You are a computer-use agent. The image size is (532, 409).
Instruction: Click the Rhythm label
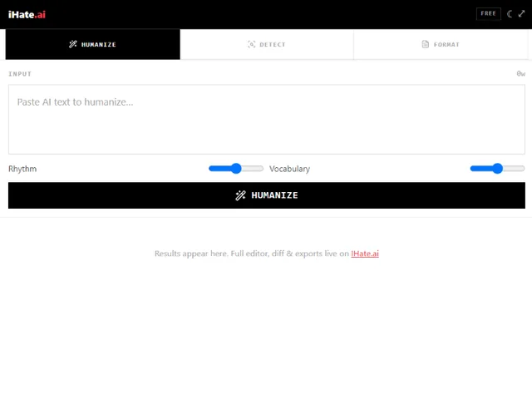click(x=22, y=169)
